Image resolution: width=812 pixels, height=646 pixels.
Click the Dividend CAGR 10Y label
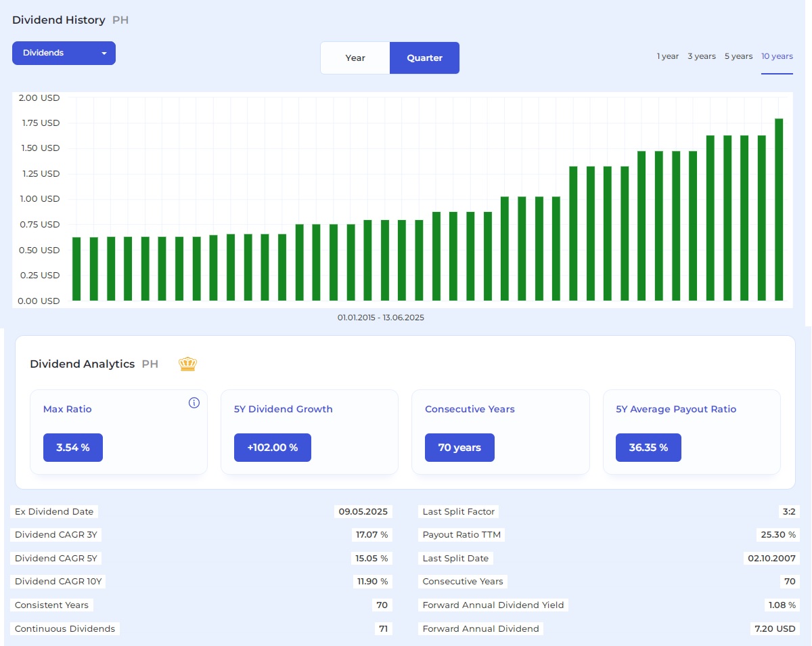click(x=60, y=582)
